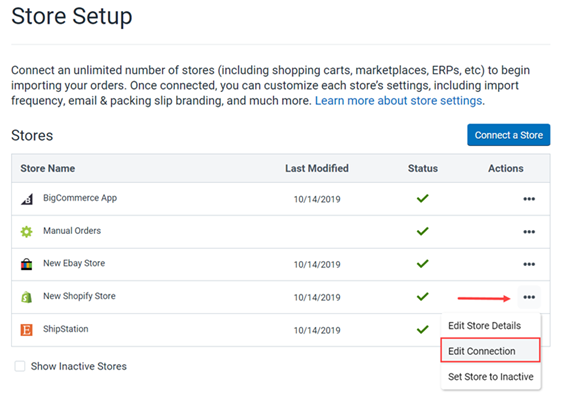570x413 pixels.
Task: Click the BigCommerce App status checkmark
Action: 422,199
